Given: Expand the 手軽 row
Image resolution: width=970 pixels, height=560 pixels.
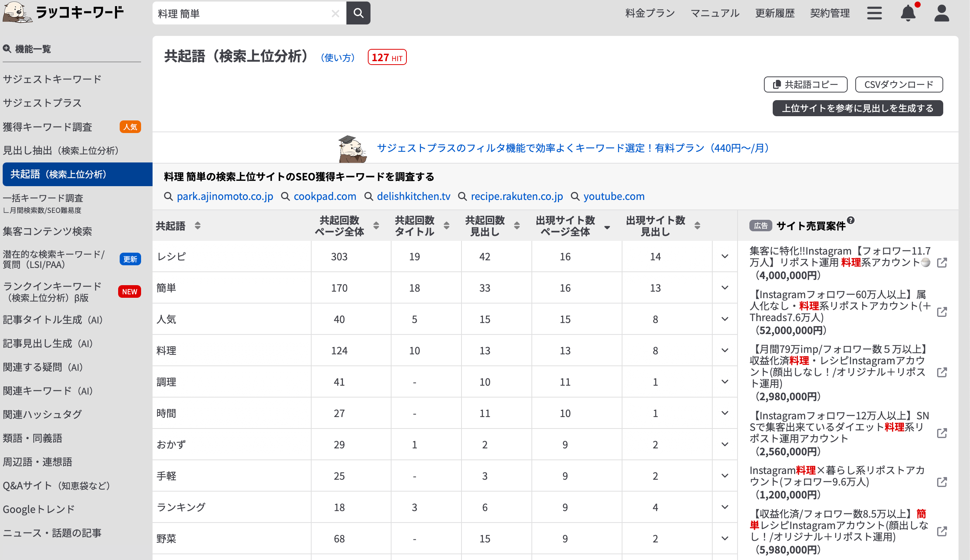Looking at the screenshot, I should 725,476.
